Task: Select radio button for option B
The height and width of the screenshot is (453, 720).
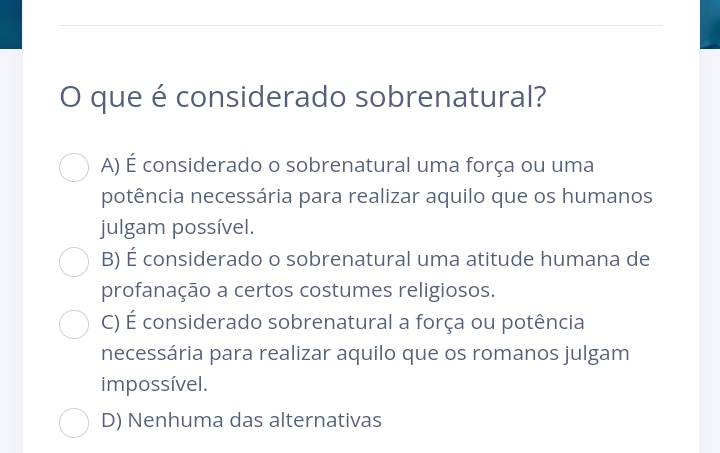Action: [74, 262]
